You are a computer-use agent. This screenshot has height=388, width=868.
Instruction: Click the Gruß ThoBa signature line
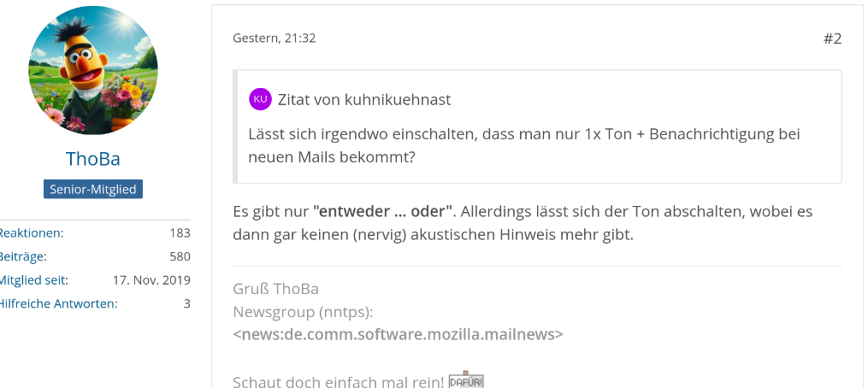pos(275,289)
